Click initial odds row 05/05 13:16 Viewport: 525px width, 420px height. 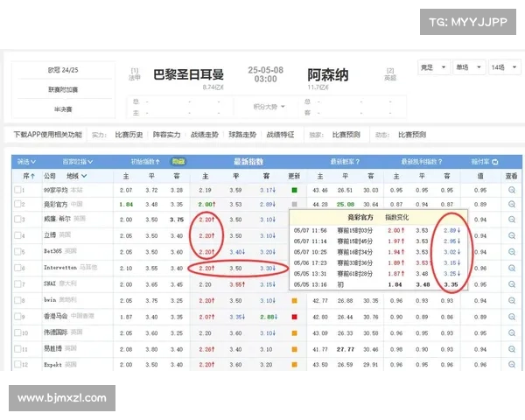378,284
